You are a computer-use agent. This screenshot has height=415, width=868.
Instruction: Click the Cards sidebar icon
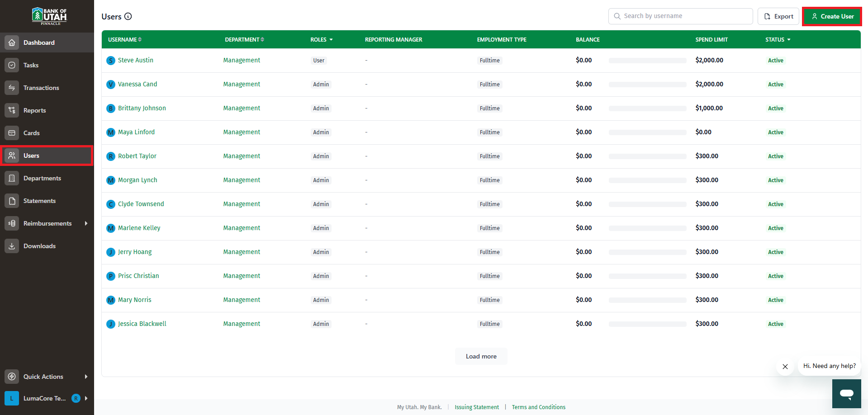pyautogui.click(x=12, y=133)
